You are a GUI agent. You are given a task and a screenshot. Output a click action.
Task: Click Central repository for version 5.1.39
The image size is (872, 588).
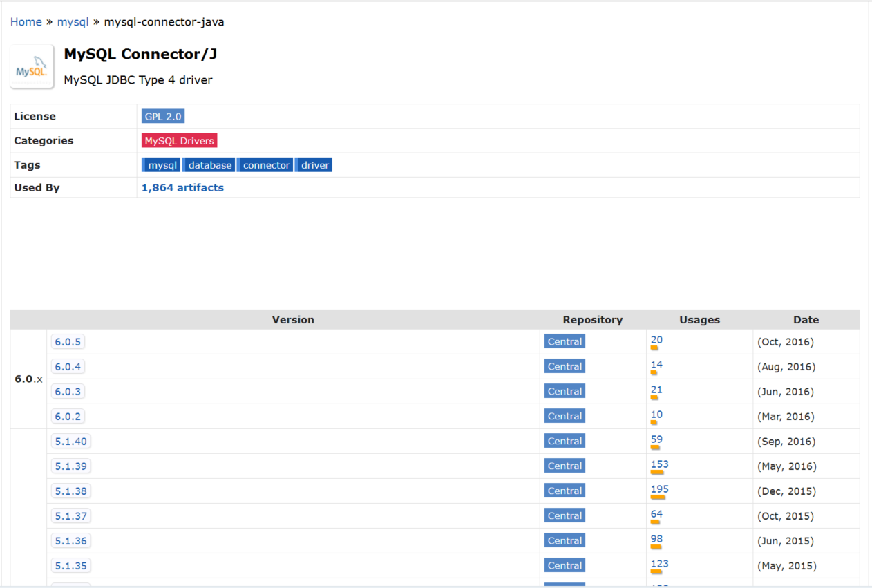(x=565, y=466)
